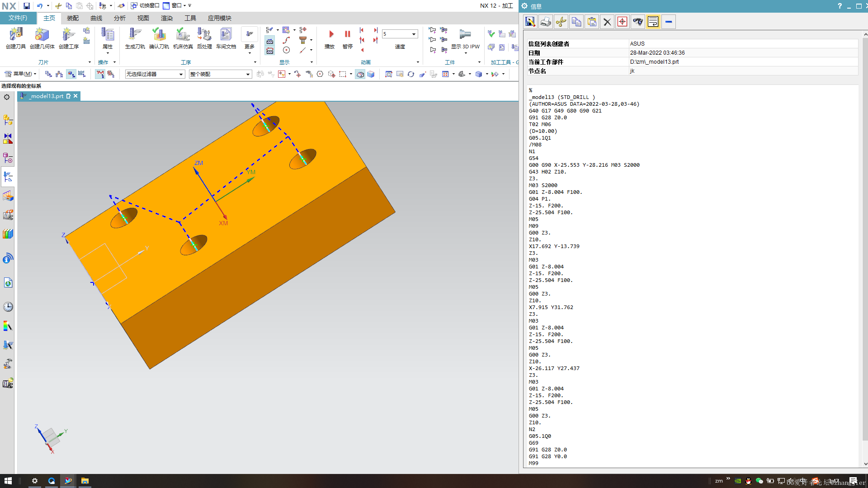Image resolution: width=868 pixels, height=488 pixels.
Task: Click the Windows Start button
Action: coord(8,481)
